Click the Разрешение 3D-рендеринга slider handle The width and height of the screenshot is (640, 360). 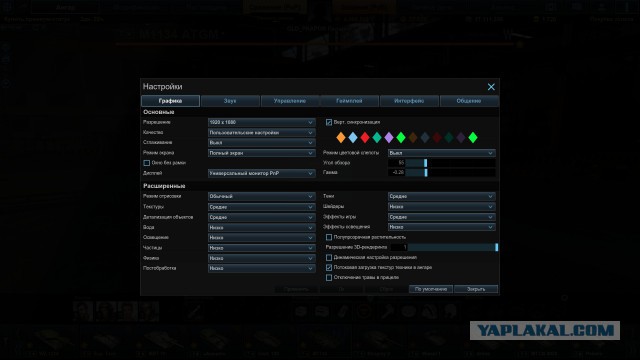496,247
